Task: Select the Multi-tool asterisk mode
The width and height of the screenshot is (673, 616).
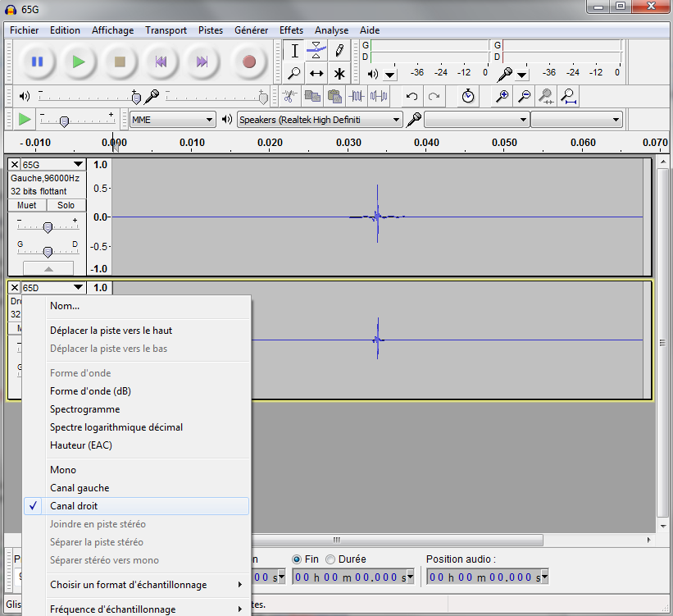Action: [x=339, y=74]
